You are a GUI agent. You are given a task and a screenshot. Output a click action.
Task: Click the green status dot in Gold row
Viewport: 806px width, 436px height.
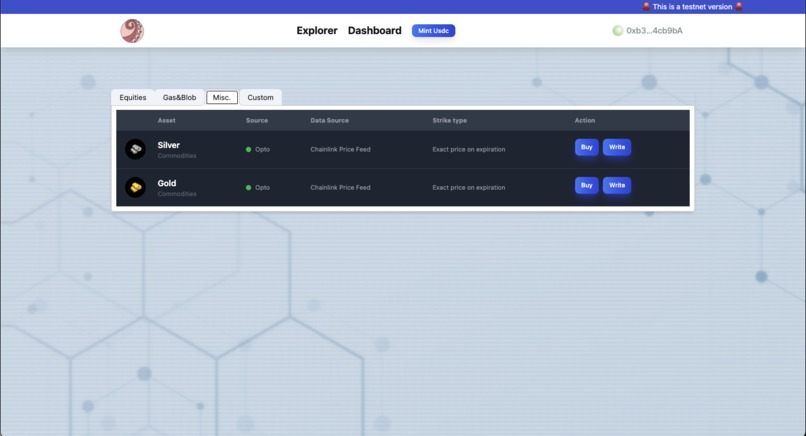(x=248, y=188)
